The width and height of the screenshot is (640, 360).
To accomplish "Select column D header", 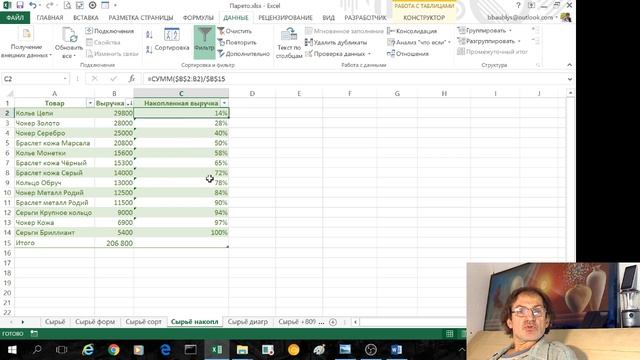I will point(252,93).
